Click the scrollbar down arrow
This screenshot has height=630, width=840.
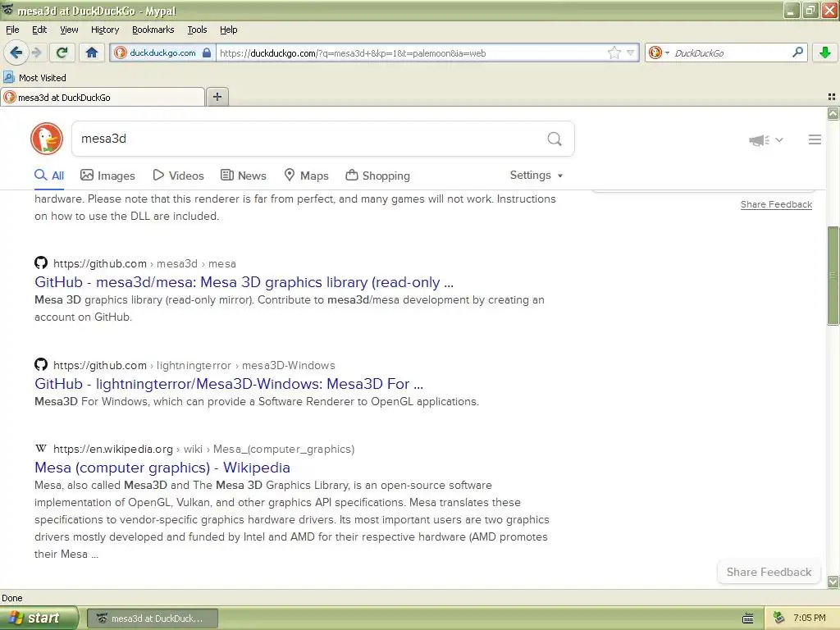(833, 582)
